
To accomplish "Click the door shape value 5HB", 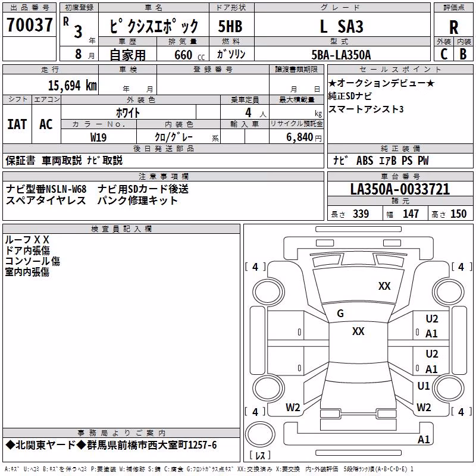I will (230, 26).
